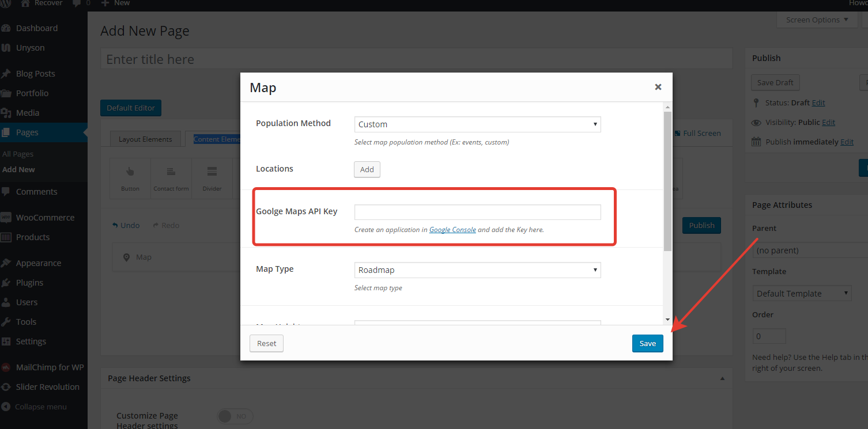Click the Portfolio folder icon

(x=6, y=93)
